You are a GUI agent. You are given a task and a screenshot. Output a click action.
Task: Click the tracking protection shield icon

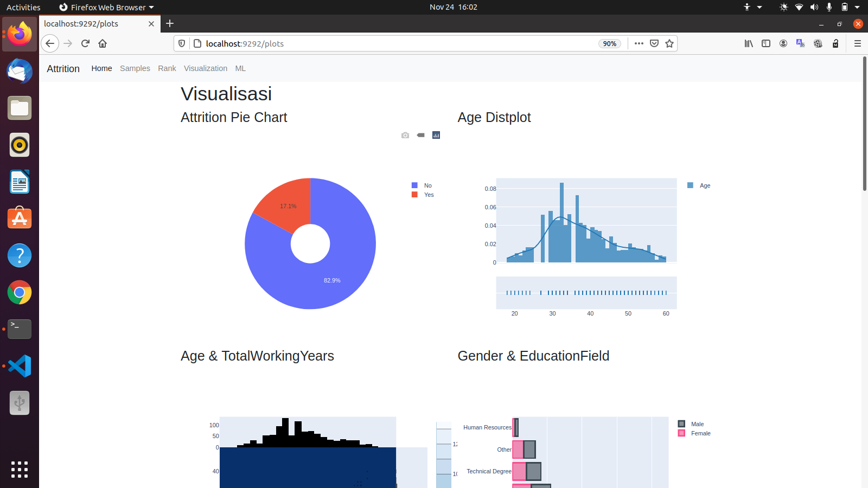click(182, 43)
